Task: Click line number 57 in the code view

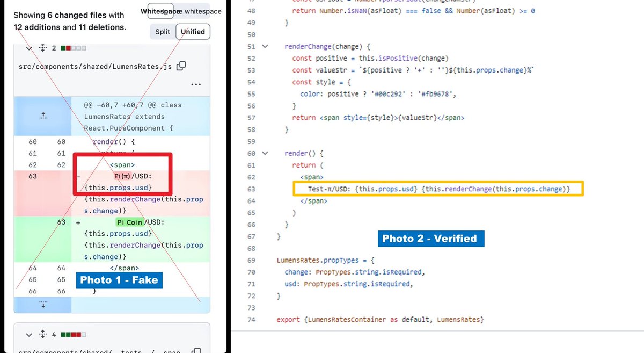Action: coord(252,118)
